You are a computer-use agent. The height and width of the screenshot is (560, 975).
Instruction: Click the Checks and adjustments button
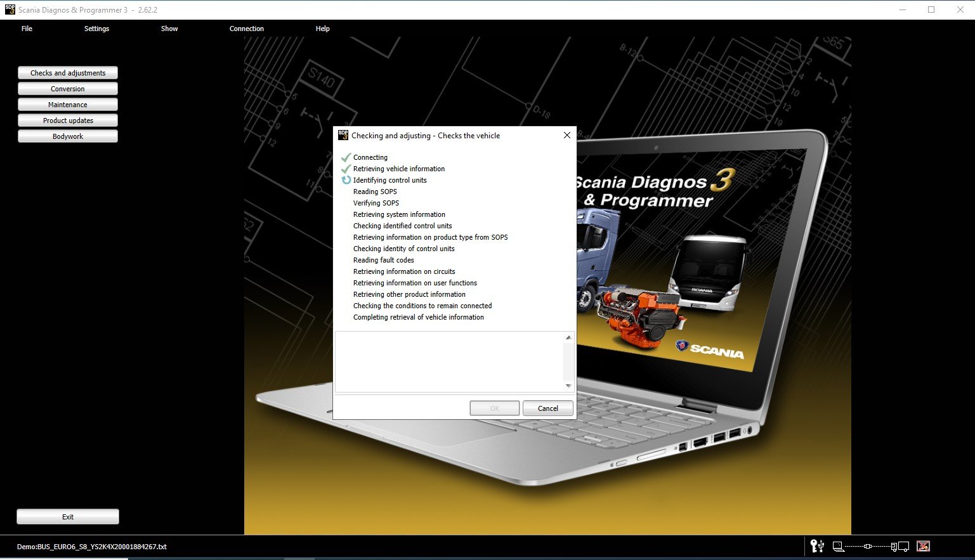(68, 73)
